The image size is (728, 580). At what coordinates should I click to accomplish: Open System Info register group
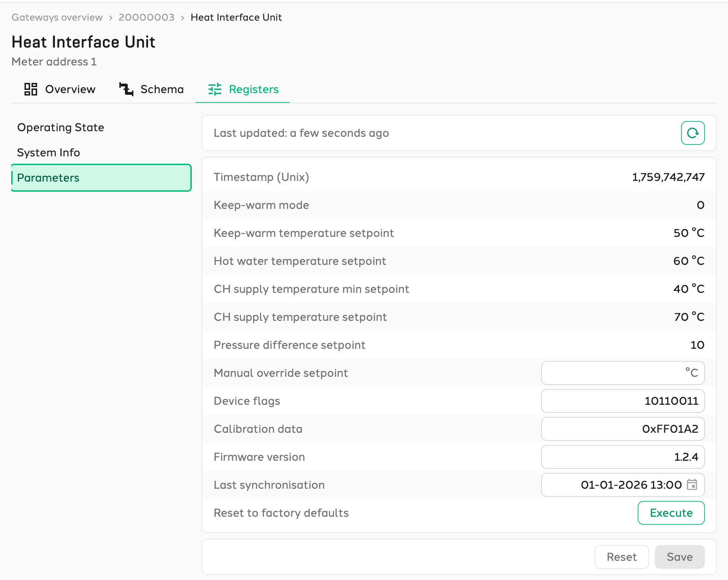coord(101,153)
